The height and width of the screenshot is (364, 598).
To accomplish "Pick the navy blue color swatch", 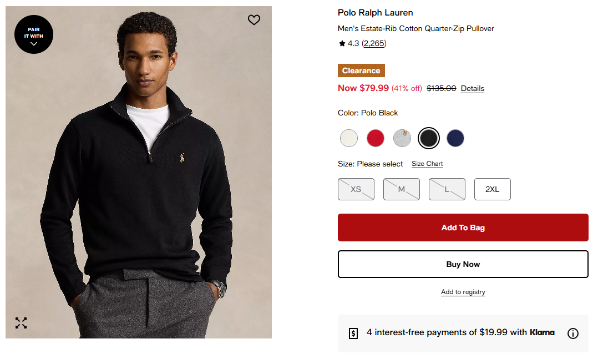I will coord(455,138).
